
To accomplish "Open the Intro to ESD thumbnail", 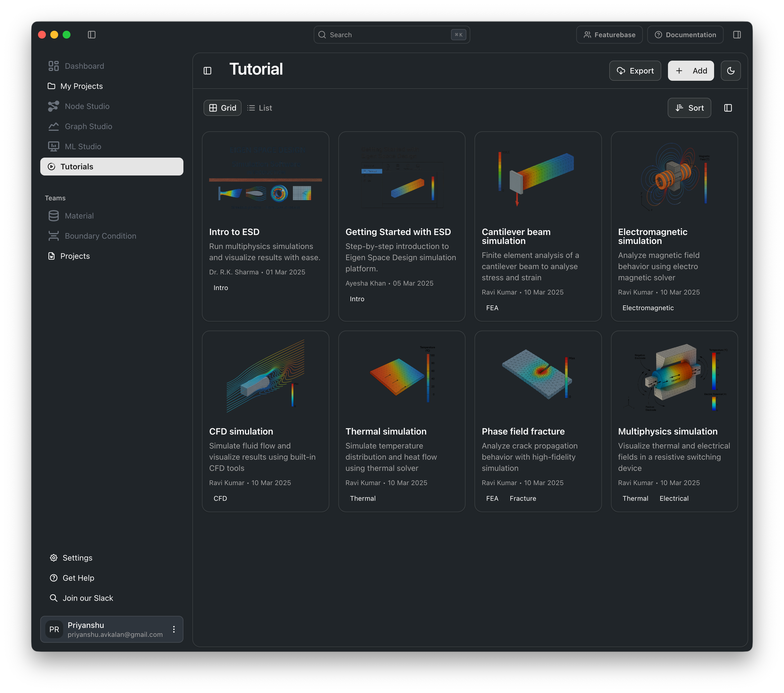I will coord(265,178).
